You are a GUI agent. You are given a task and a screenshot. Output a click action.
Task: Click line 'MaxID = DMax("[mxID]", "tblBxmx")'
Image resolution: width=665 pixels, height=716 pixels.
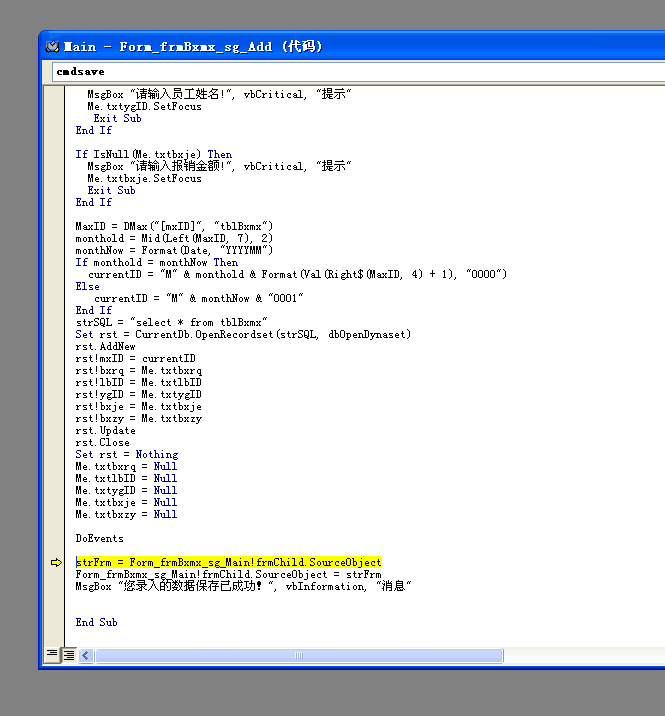pos(174,226)
